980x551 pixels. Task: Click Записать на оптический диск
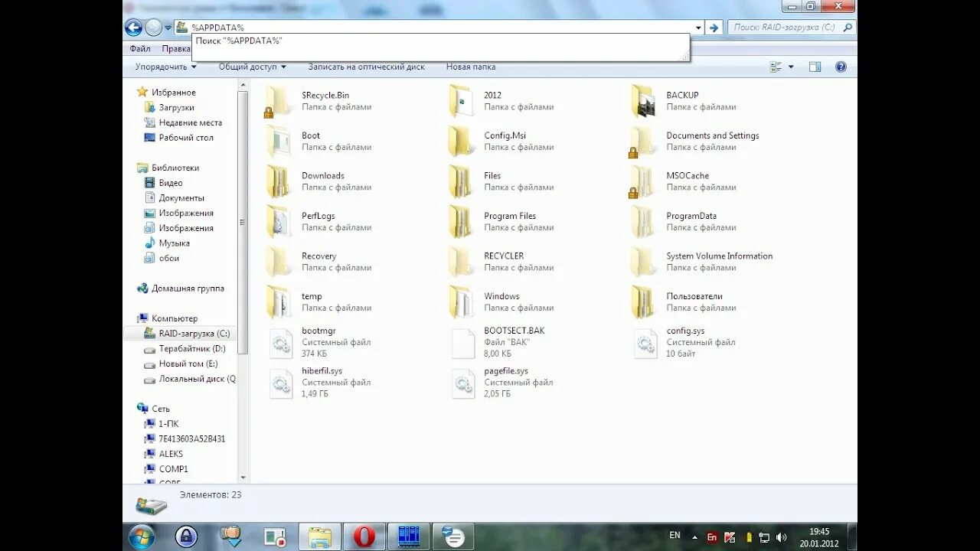click(x=366, y=67)
